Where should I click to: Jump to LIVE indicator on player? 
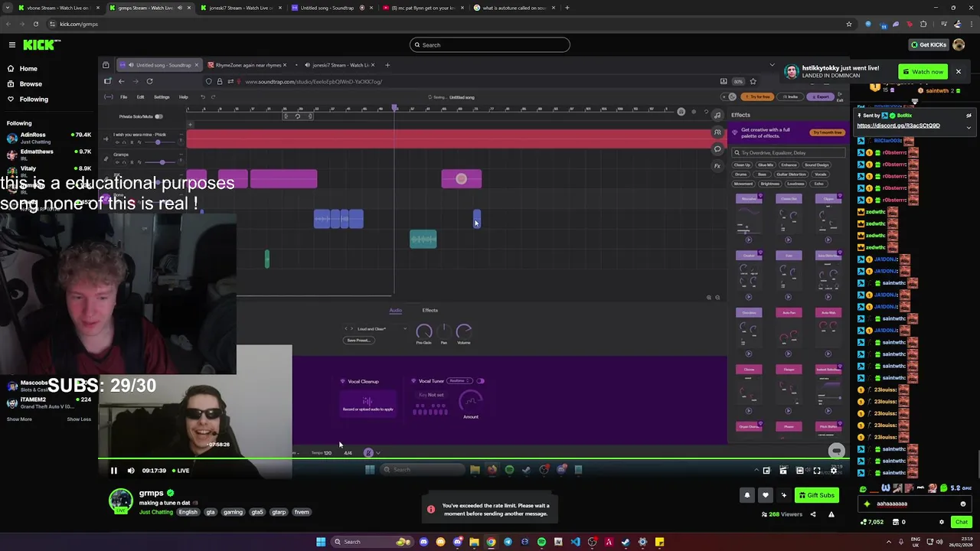(181, 471)
